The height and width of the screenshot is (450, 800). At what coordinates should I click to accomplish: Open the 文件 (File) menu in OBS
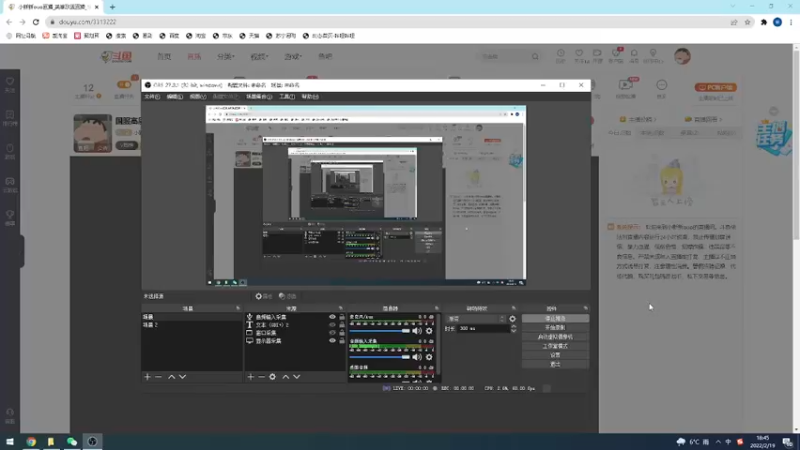click(x=152, y=96)
